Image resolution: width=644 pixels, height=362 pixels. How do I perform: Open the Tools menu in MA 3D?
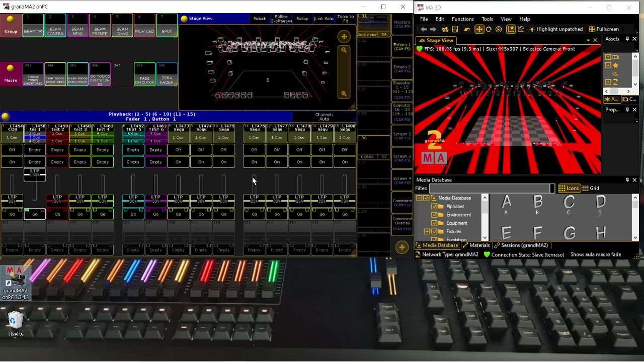point(487,19)
